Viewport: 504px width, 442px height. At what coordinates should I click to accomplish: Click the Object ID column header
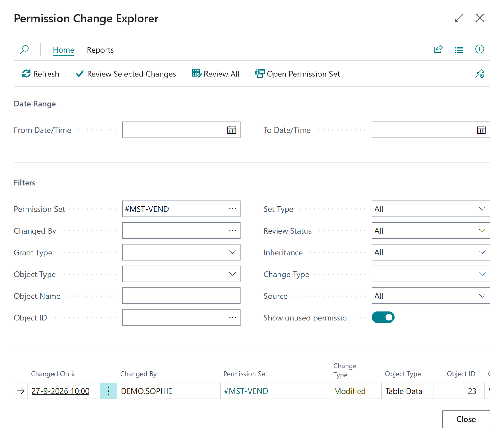tap(461, 374)
